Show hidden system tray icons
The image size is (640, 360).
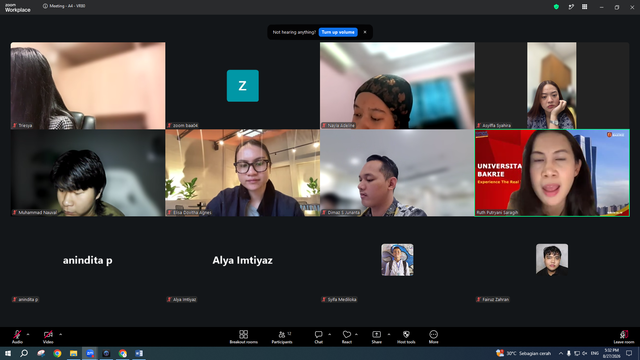(x=561, y=353)
